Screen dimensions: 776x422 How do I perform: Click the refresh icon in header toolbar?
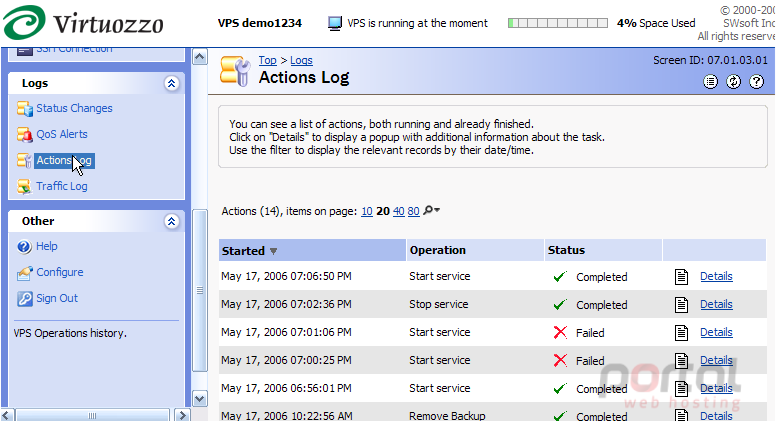pos(733,82)
